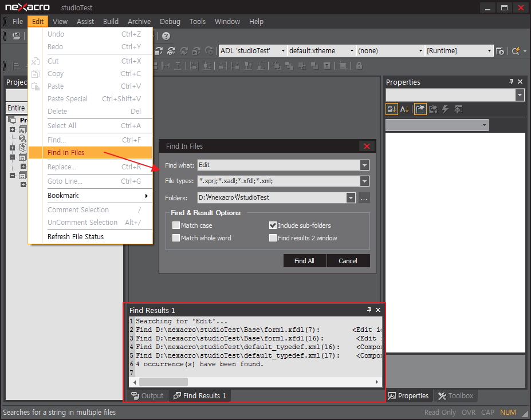531x420 pixels.
Task: Check the Find results 2 window option
Action: pyautogui.click(x=273, y=238)
